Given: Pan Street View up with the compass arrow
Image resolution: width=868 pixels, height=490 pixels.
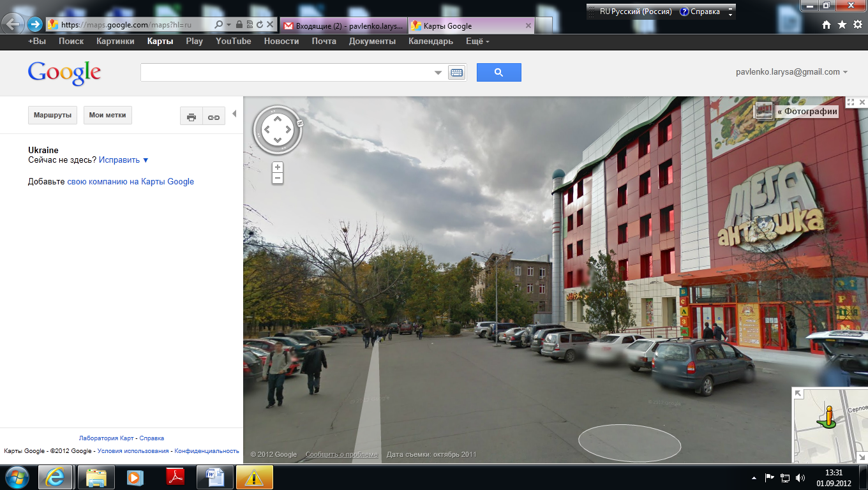Looking at the screenshot, I should [277, 119].
